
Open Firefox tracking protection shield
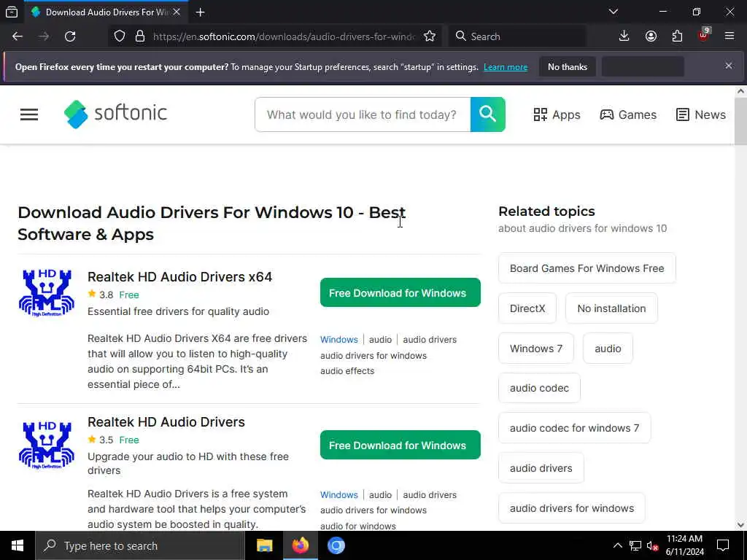[x=120, y=36]
